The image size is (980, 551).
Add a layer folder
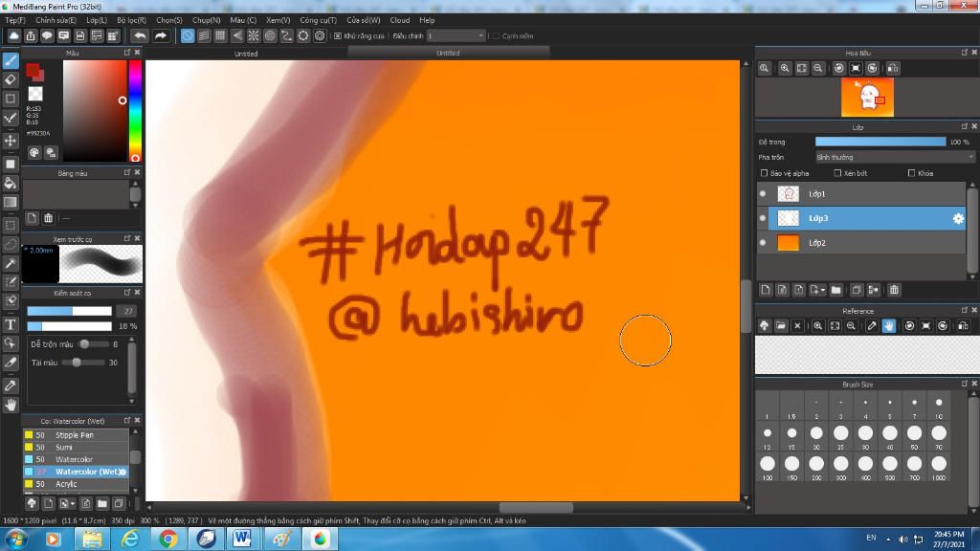[x=836, y=290]
